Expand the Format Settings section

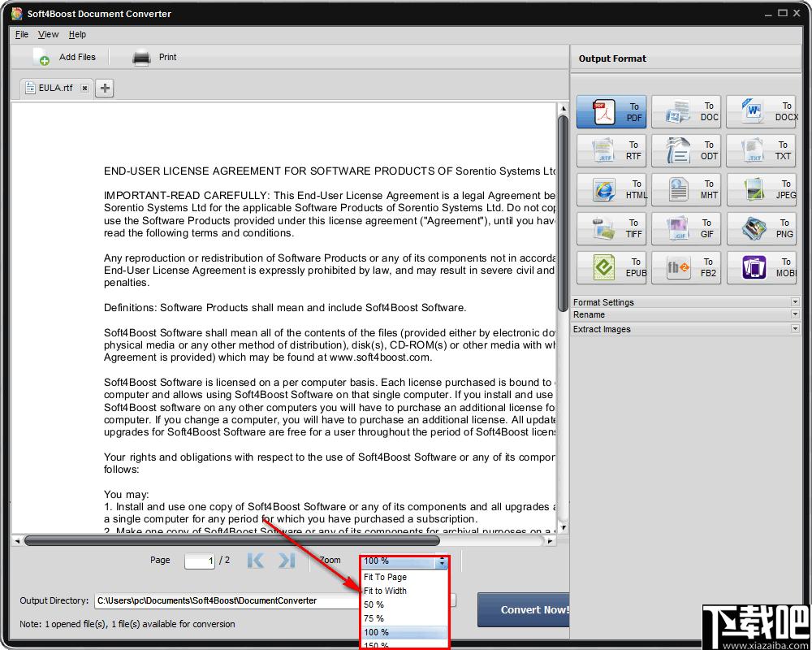point(685,302)
